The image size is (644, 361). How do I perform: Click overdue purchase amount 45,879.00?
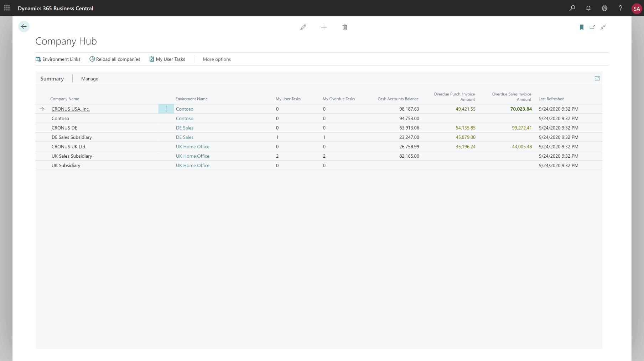(x=465, y=137)
